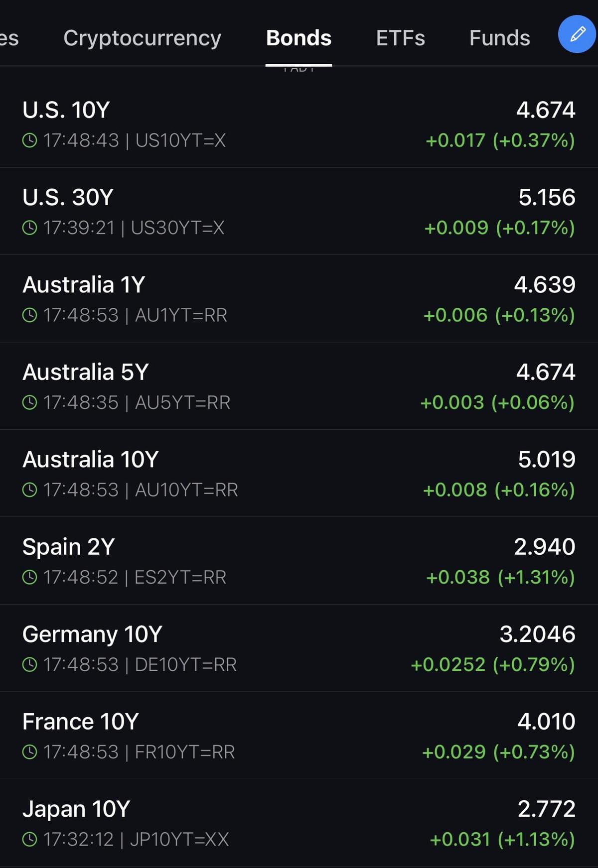
Task: Open the France 10Y bond entry
Action: click(x=299, y=736)
